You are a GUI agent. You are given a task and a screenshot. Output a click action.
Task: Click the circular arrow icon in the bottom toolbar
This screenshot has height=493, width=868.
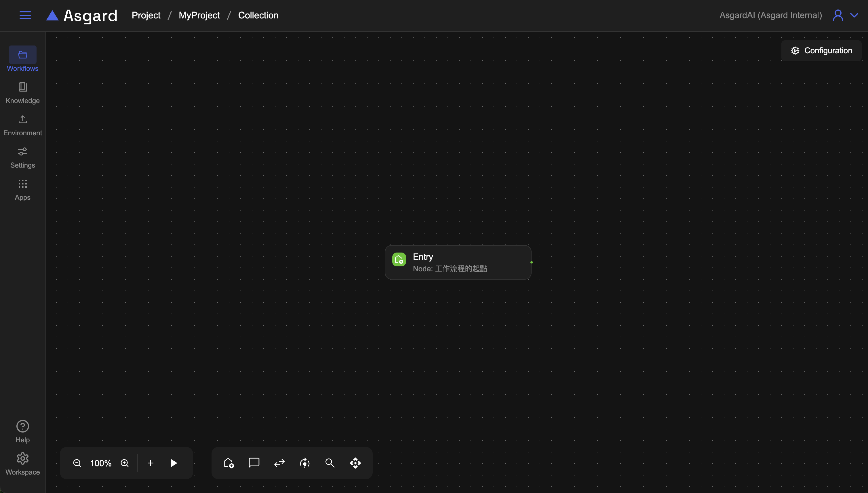tap(304, 463)
